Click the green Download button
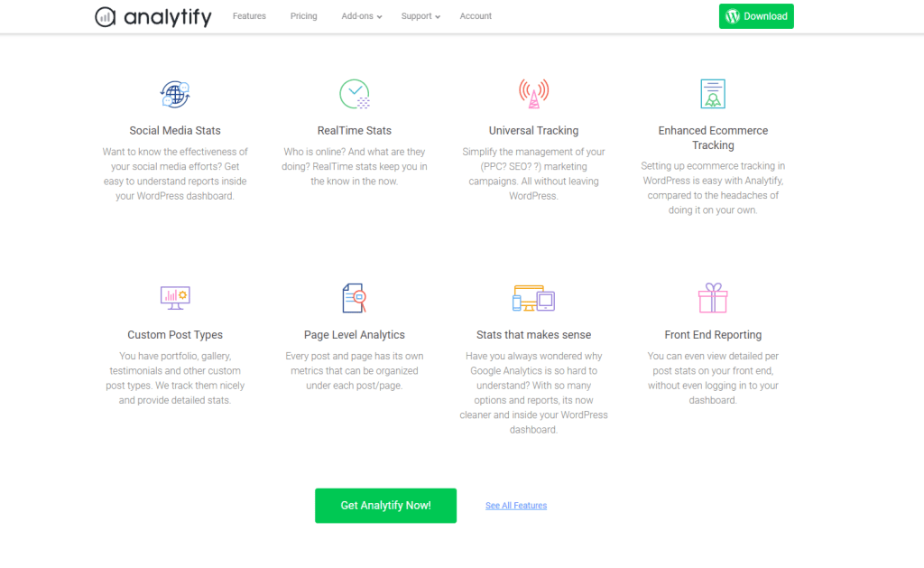 tap(756, 16)
